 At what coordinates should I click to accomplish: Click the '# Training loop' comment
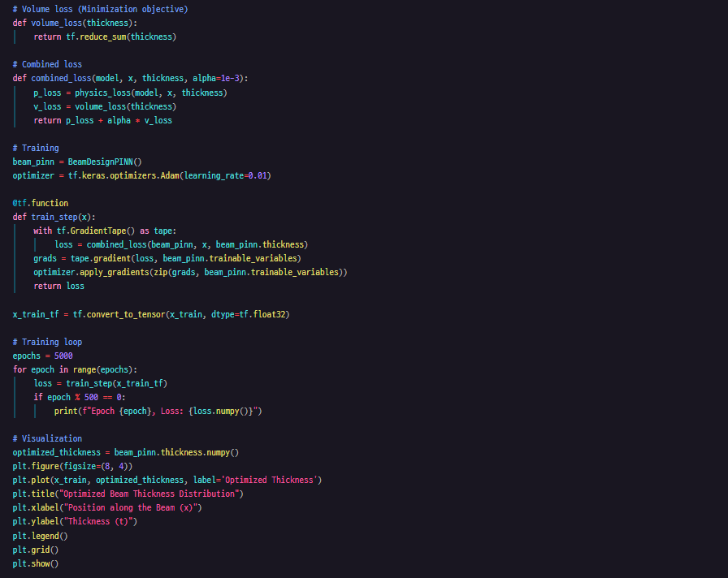click(x=47, y=342)
